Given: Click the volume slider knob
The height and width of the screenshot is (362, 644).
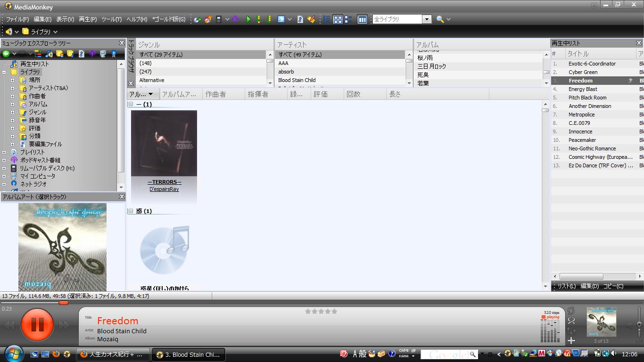Looking at the screenshot, I should 639,323.
